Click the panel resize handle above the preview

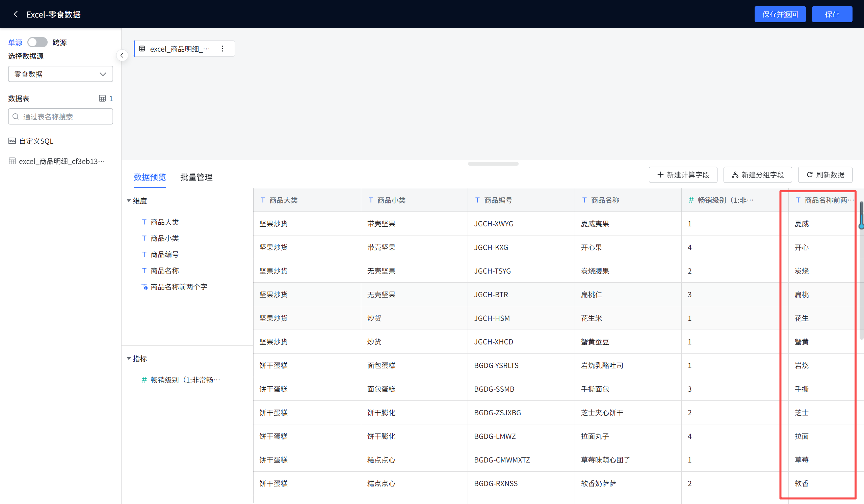[493, 164]
